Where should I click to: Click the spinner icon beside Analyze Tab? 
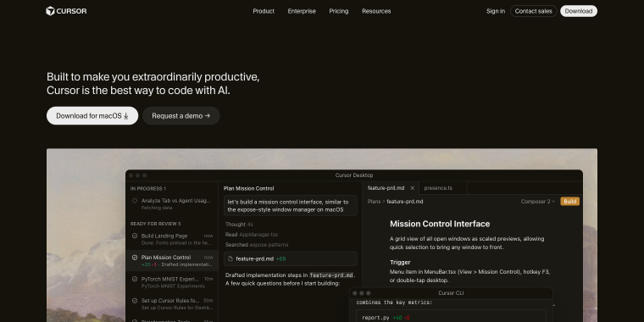click(x=134, y=201)
